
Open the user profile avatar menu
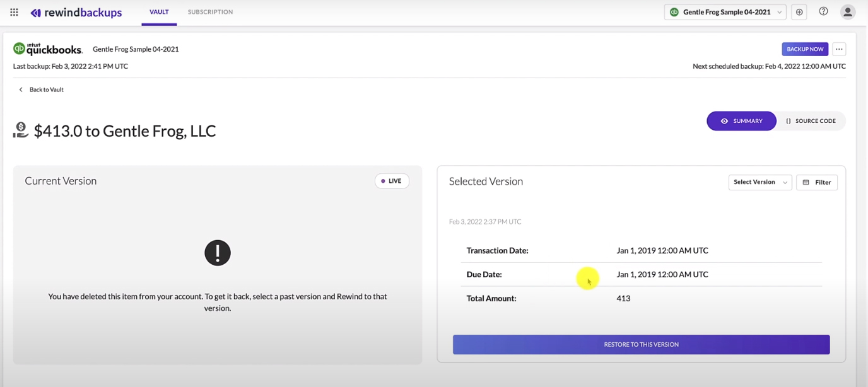pos(848,12)
